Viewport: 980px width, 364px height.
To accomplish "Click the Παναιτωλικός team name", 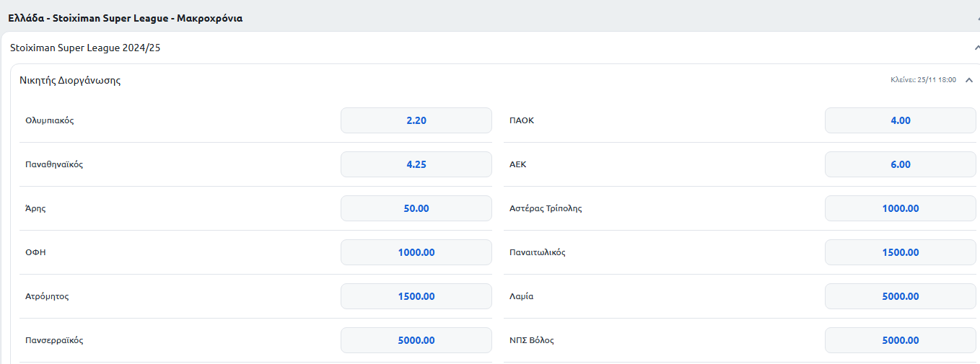I will pos(538,252).
